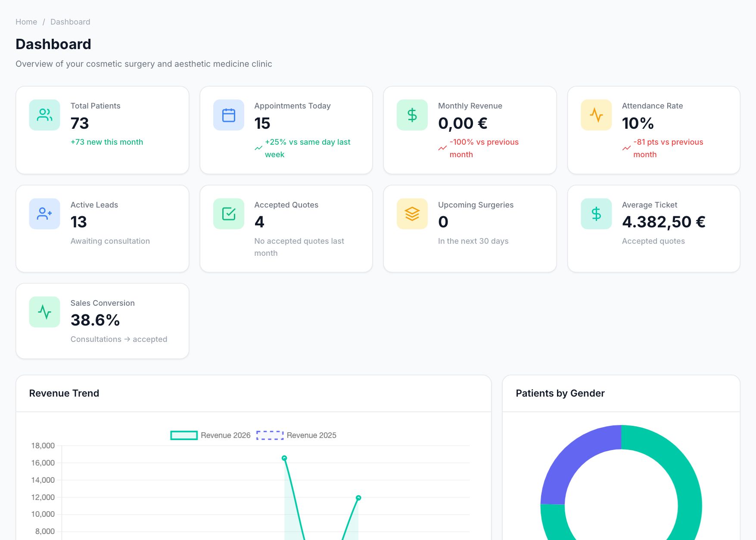Click the Dashboard breadcrumb item
This screenshot has height=540, width=756.
70,22
